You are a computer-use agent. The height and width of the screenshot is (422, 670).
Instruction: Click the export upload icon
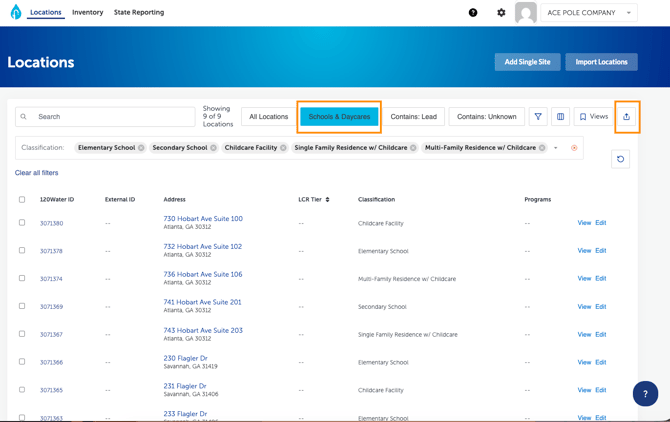tap(626, 117)
